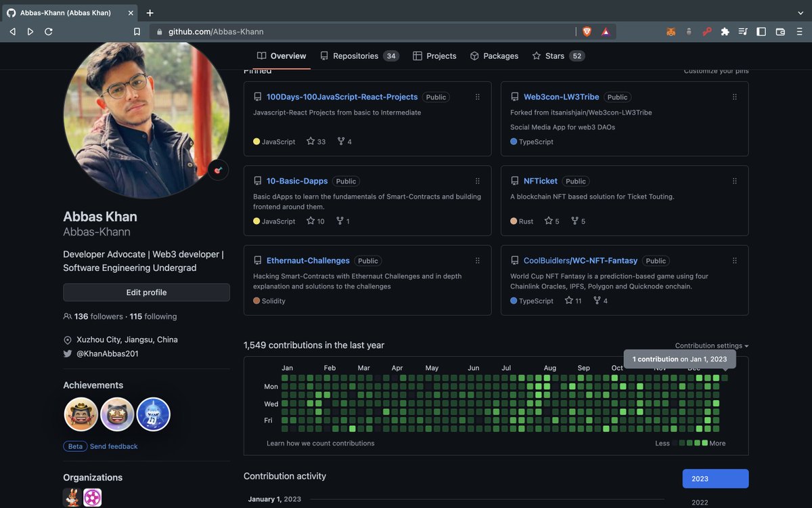Open the Brave Wallet icon
Image resolution: width=812 pixels, height=508 pixels.
780,31
